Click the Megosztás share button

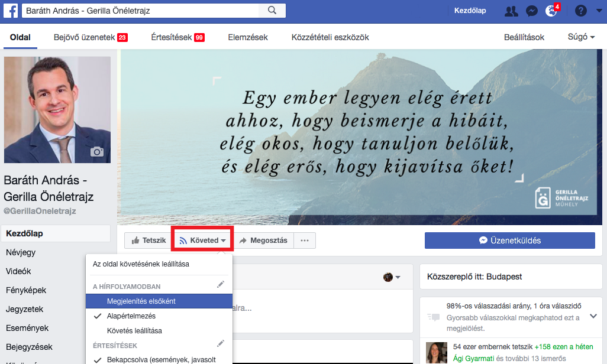pos(263,240)
